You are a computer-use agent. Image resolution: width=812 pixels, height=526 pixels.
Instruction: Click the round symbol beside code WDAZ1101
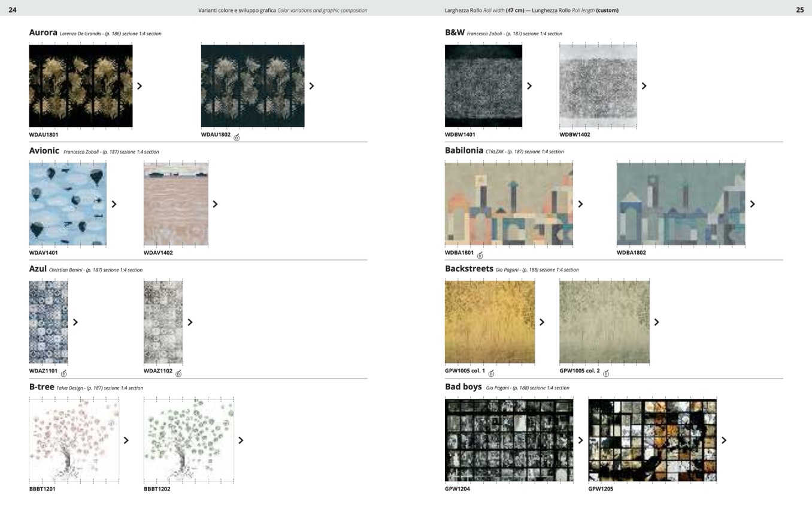63,373
